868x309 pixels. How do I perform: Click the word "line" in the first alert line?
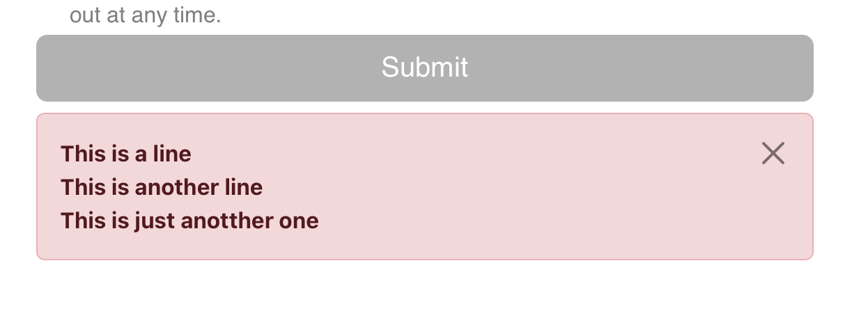point(171,153)
